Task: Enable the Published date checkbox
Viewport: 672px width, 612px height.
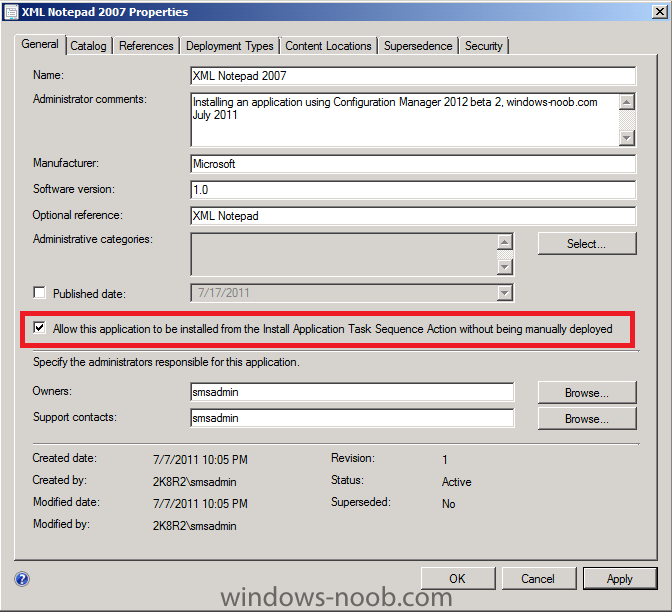Action: 39,293
